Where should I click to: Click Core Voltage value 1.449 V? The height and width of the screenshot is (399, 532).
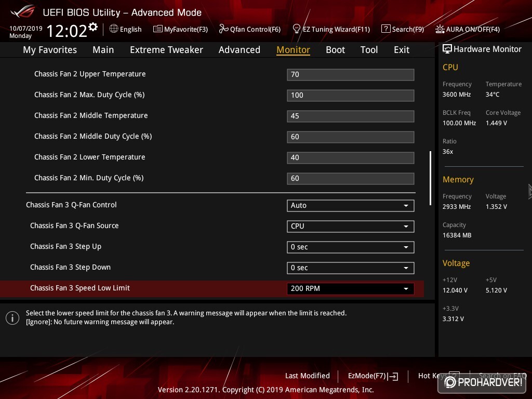[496, 123]
